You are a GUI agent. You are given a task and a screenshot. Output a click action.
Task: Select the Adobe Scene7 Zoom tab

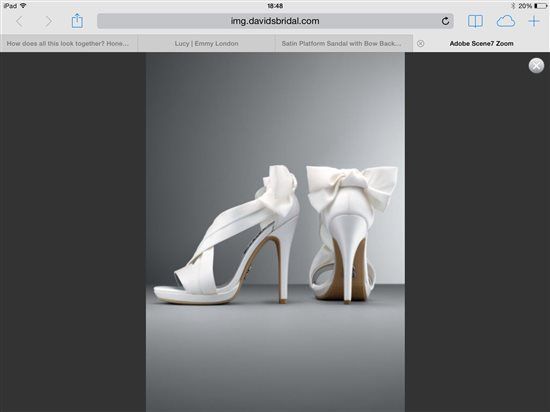pos(481,43)
